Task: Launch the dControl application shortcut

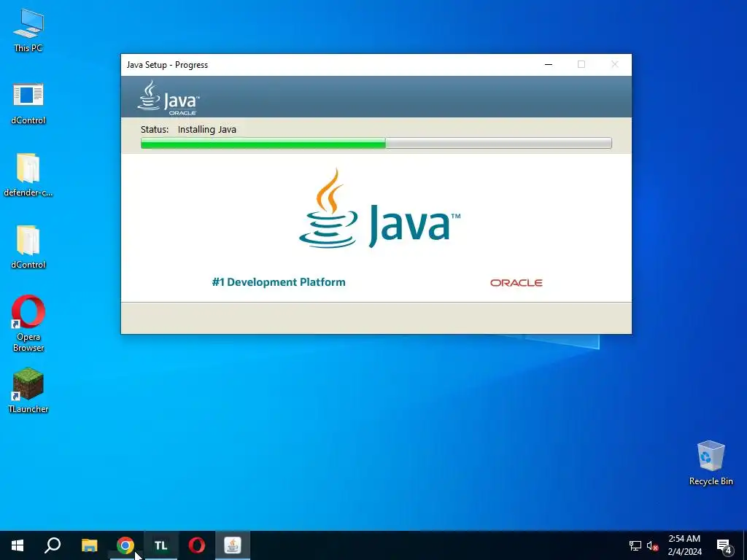Action: pos(28,103)
